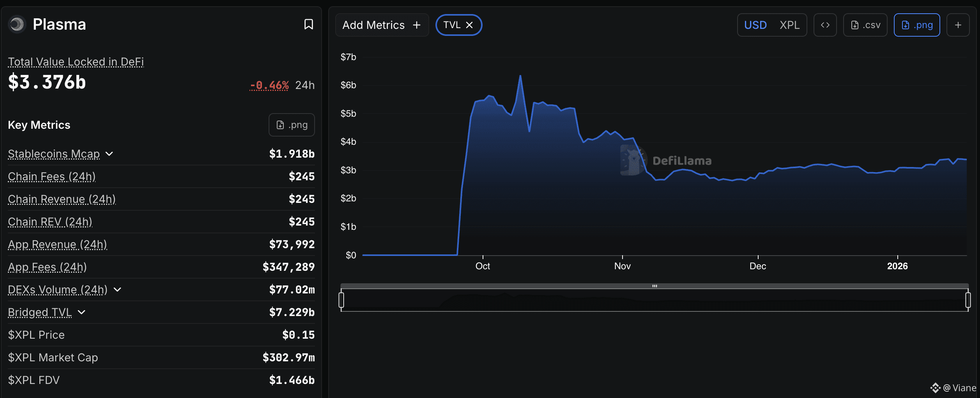980x398 pixels.
Task: Click the $7.229b bridged TVL value
Action: [x=292, y=312]
